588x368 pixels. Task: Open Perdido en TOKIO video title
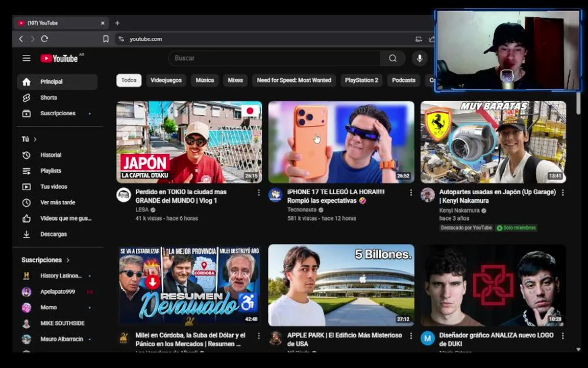pyautogui.click(x=181, y=196)
